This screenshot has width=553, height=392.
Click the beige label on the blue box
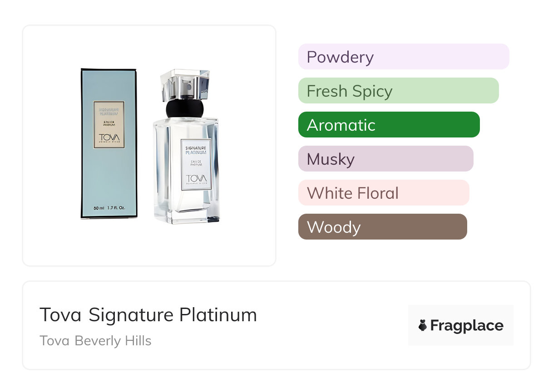pyautogui.click(x=109, y=125)
